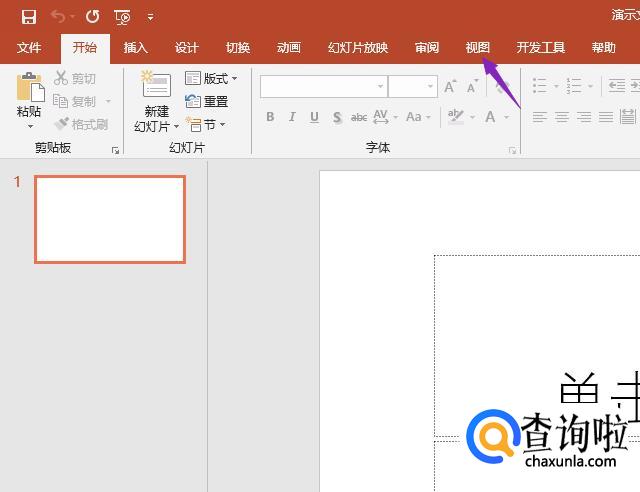Screen dimensions: 640x492
Task: Open the Section (节) dropdown menu
Action: click(206, 124)
